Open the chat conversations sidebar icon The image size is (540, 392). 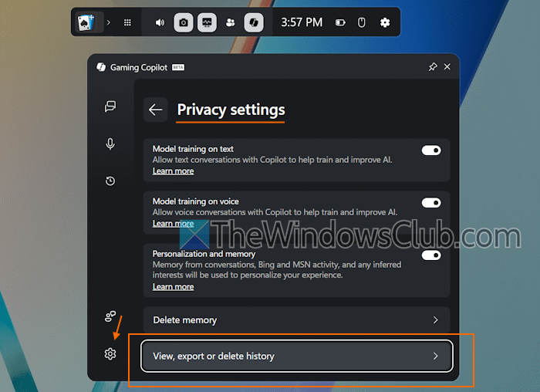pyautogui.click(x=110, y=106)
